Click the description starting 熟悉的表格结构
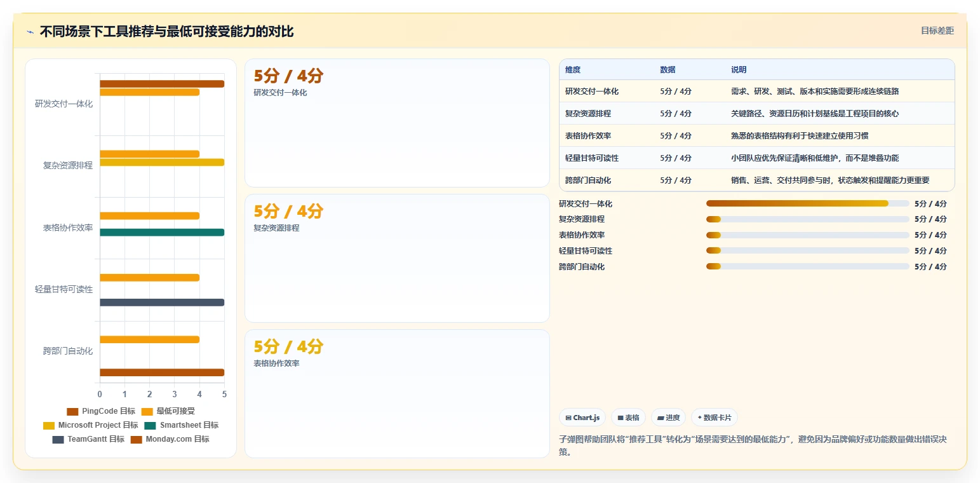This screenshot has height=483, width=980. pos(800,136)
